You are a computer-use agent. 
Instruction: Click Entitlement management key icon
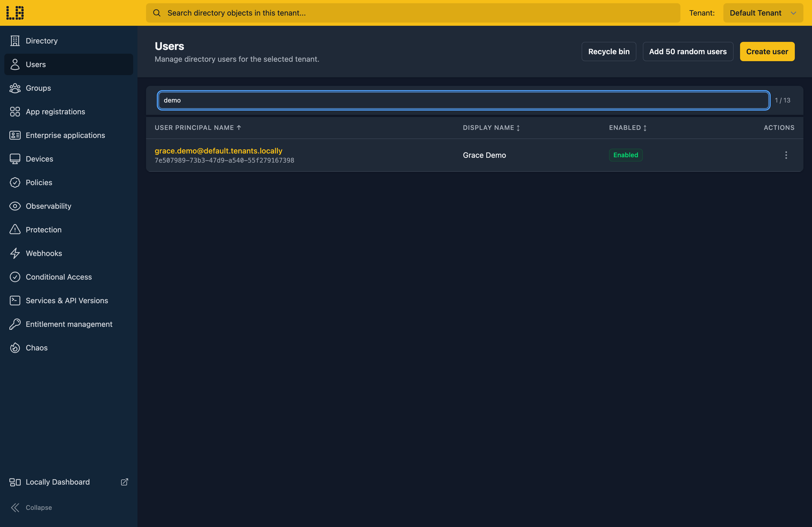15,324
